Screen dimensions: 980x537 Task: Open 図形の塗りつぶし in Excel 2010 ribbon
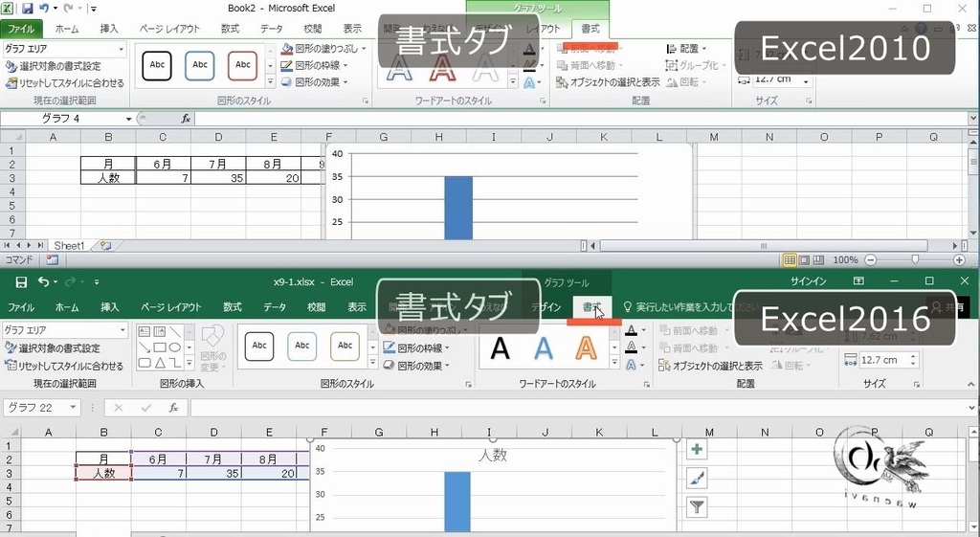coord(323,48)
